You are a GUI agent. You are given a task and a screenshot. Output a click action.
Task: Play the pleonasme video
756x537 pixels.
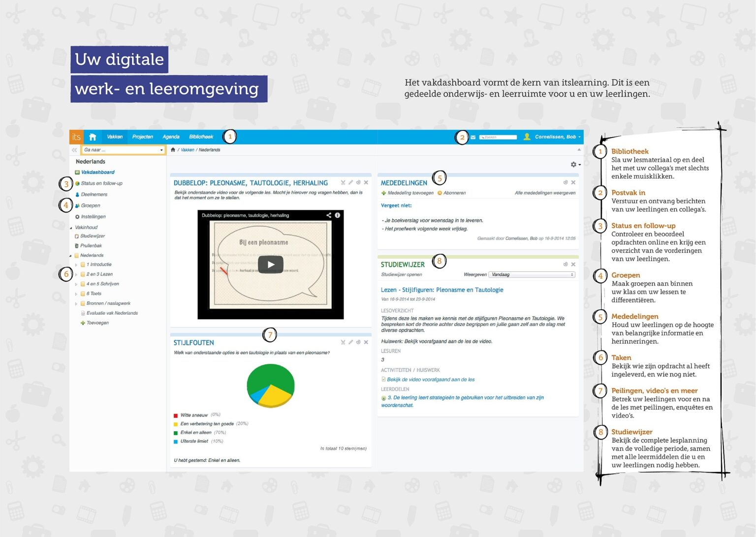coord(270,264)
